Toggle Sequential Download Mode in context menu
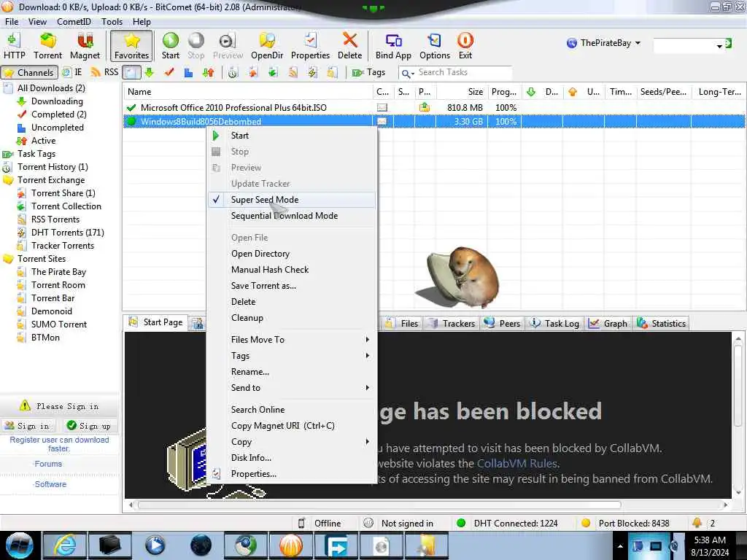Image resolution: width=747 pixels, height=560 pixels. (x=292, y=216)
